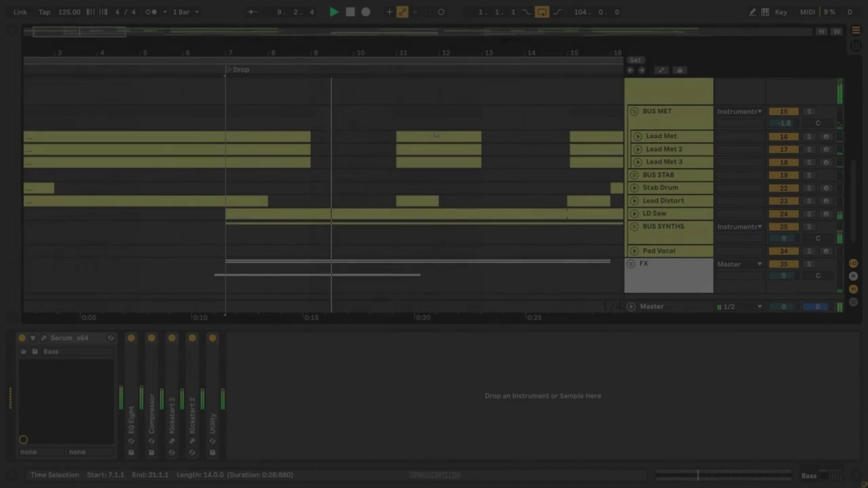Adjust the FX track pan C control
Viewport: 868px width, 488px height.
tap(818, 276)
